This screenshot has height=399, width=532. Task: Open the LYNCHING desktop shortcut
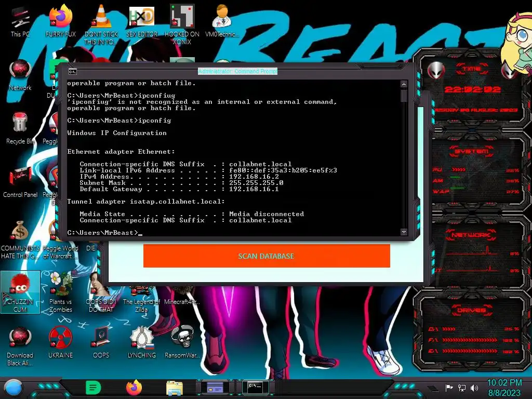141,343
